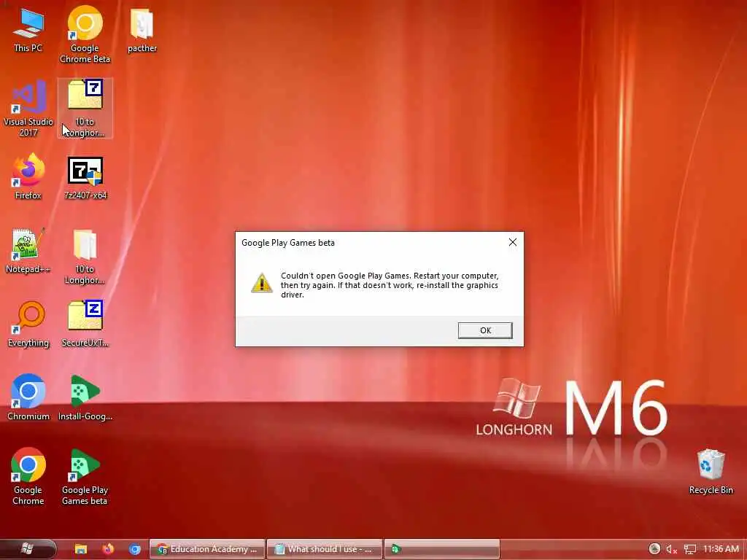Click OK in the Google Play Games dialog
Viewport: 747px width, 560px height.
coord(485,330)
